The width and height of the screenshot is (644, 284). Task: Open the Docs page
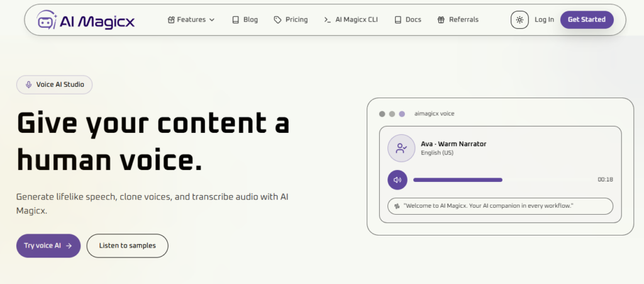(x=408, y=20)
